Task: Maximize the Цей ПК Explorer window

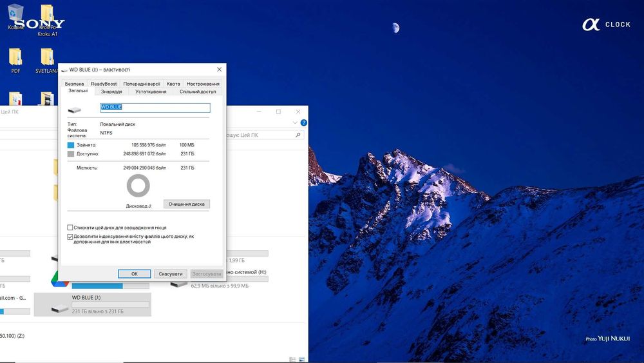Action: [x=278, y=112]
